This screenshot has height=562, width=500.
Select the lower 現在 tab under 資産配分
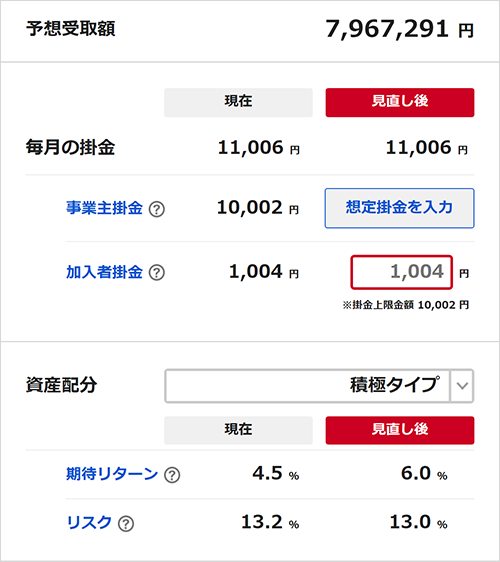coord(238,430)
